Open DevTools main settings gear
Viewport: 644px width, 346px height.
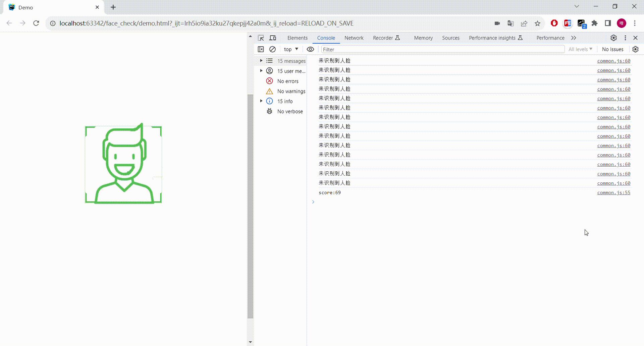pyautogui.click(x=613, y=38)
